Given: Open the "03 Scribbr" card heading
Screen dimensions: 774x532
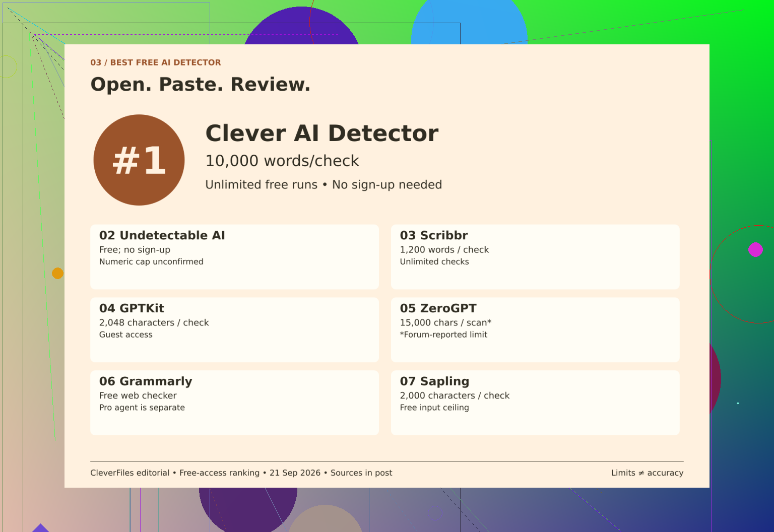Looking at the screenshot, I should tap(434, 235).
